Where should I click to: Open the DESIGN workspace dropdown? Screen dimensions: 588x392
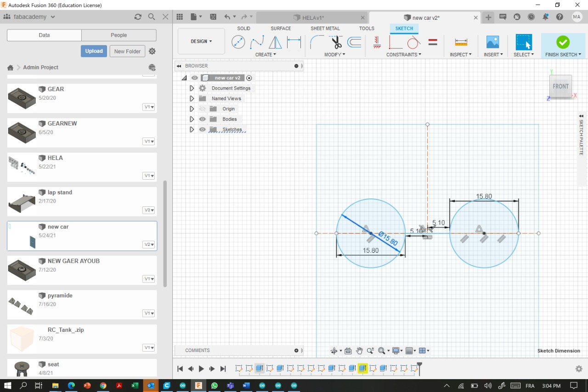(x=201, y=41)
